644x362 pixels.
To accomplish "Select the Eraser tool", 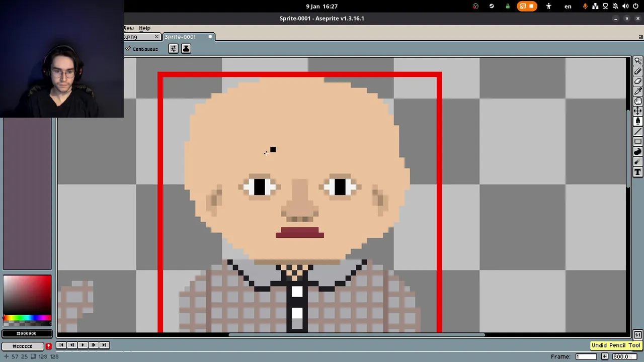I will [x=638, y=81].
